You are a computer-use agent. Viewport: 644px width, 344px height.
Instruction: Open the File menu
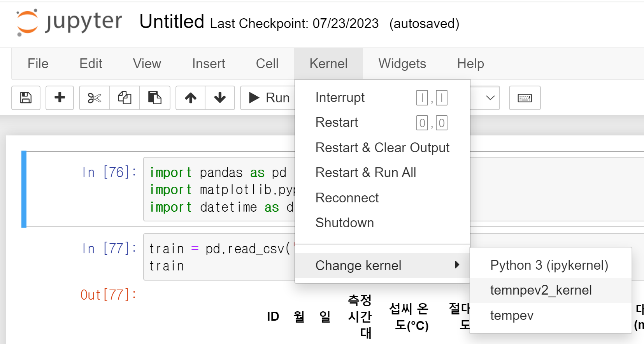[x=38, y=64]
